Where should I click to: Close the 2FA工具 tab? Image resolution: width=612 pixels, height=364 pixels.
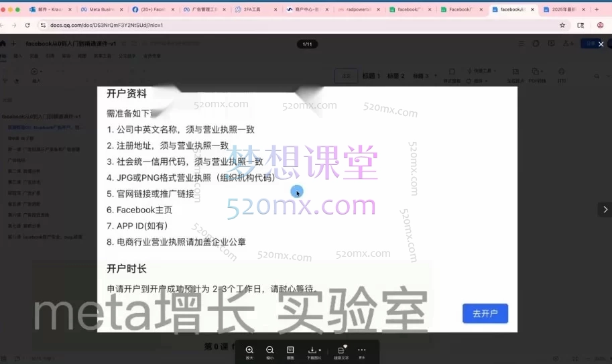coord(276,9)
